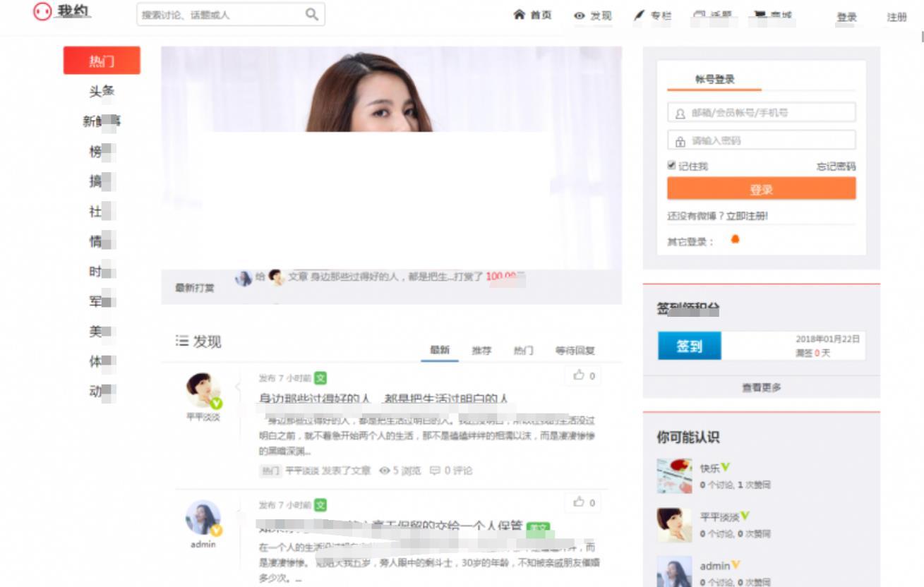The width and height of the screenshot is (924, 587).
Task: Click the 我约 logo icon
Action: click(x=44, y=11)
